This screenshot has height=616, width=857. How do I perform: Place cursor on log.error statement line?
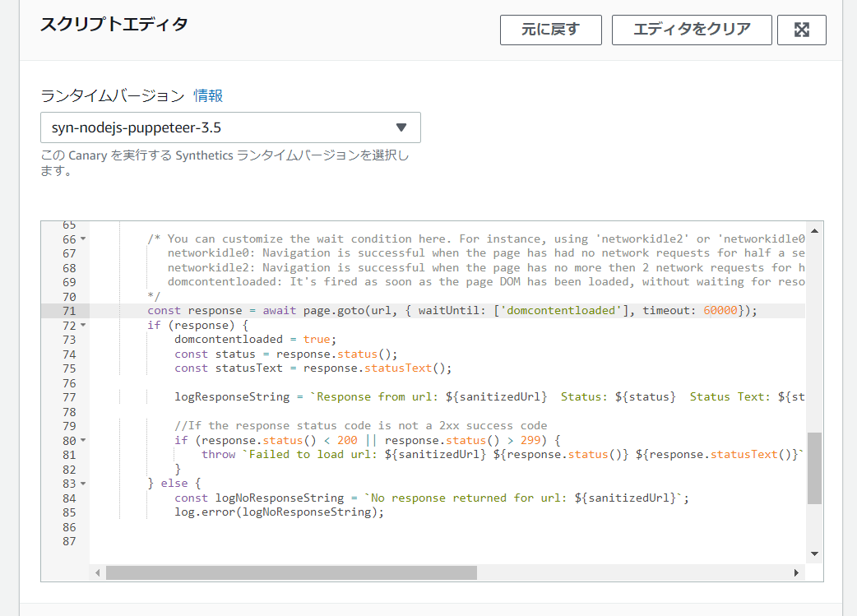point(279,512)
